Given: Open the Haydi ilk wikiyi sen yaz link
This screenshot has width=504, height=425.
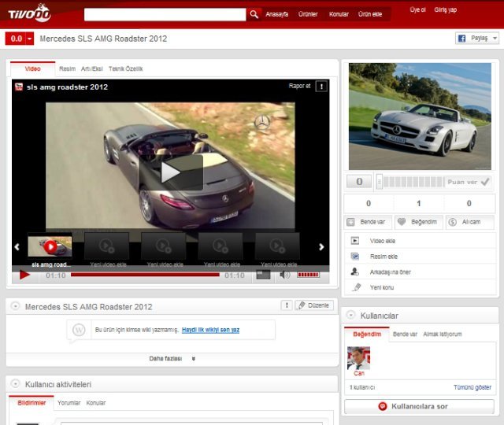Looking at the screenshot, I should pos(210,330).
